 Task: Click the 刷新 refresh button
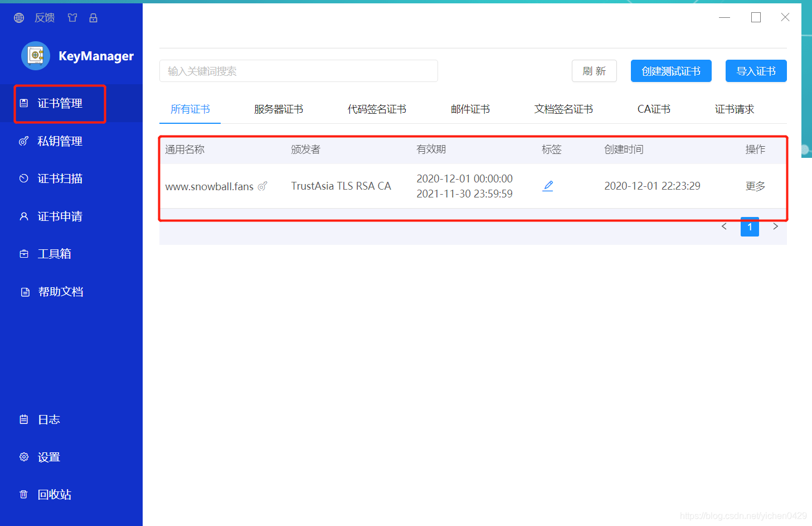(x=594, y=71)
